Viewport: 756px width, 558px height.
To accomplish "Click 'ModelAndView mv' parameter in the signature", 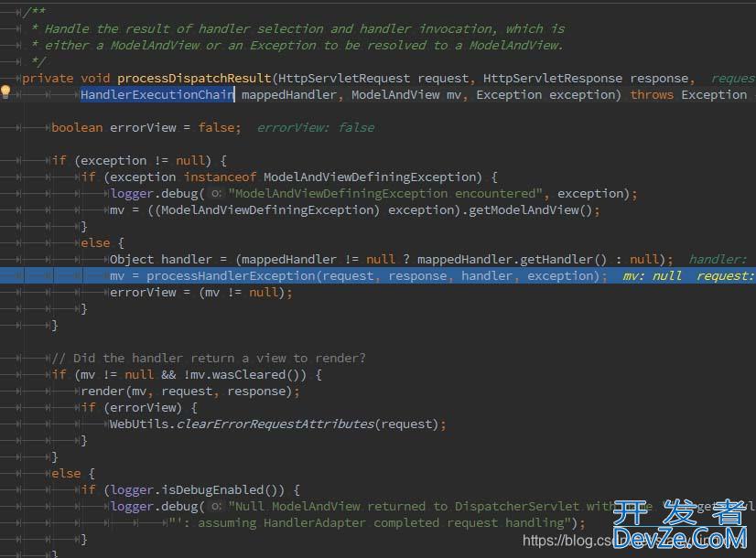I will tap(406, 94).
